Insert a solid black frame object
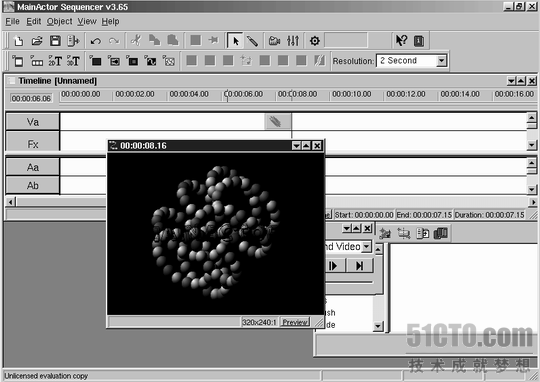The height and width of the screenshot is (382, 540). (95, 61)
